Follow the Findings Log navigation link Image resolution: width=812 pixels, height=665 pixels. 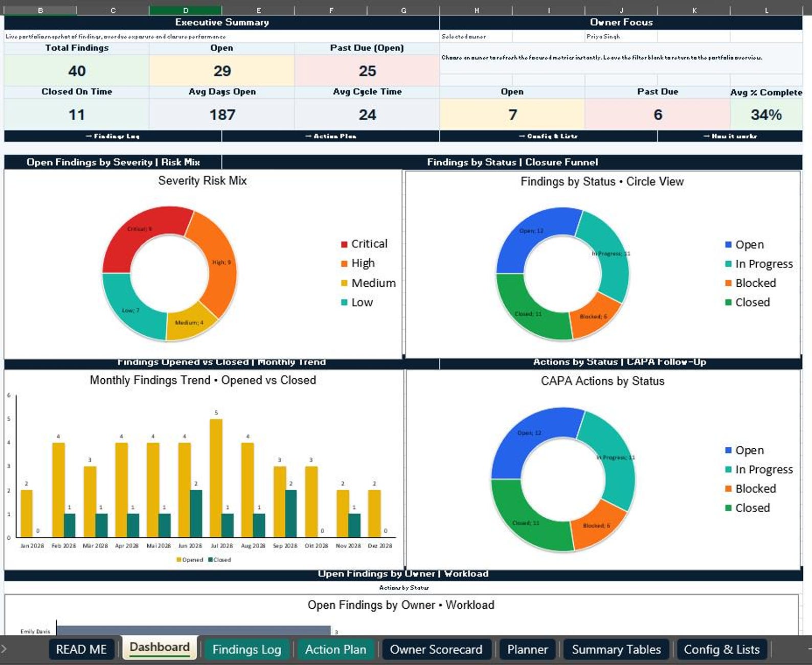(113, 136)
